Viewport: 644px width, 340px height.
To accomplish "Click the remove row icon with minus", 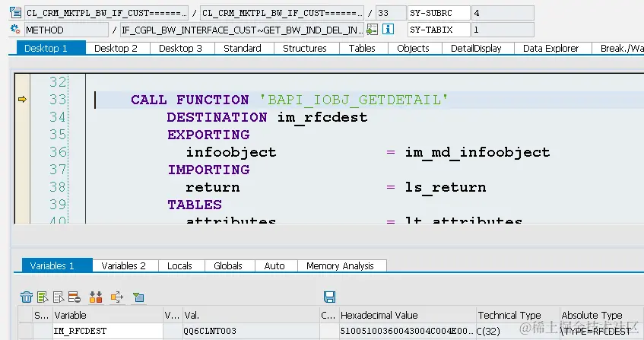I will click(x=75, y=297).
